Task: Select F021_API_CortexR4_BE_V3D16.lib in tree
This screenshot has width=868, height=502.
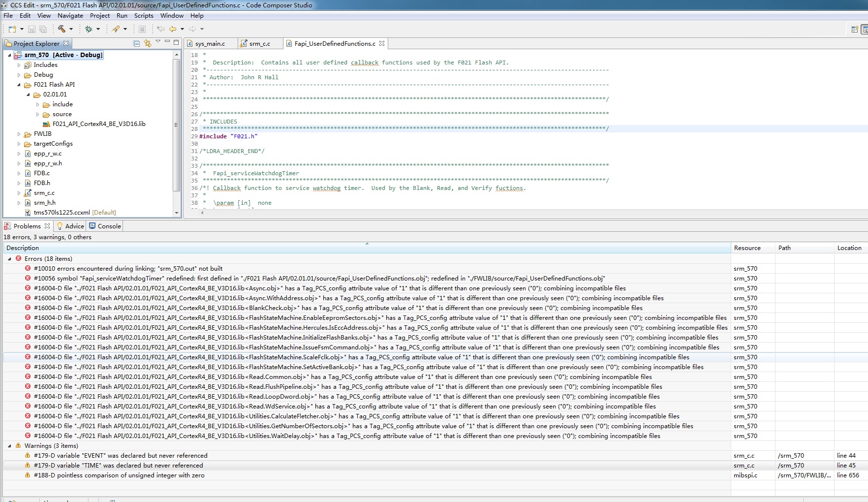Action: [x=98, y=124]
